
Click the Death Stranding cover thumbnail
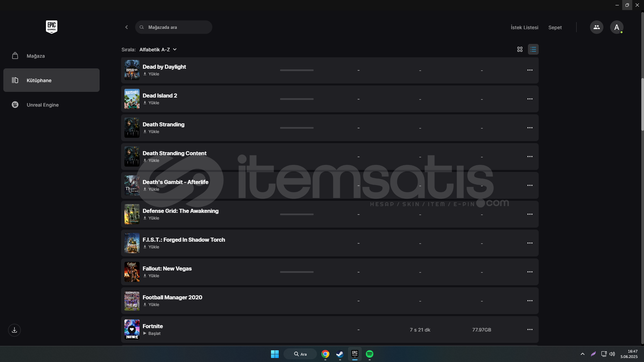(x=132, y=128)
